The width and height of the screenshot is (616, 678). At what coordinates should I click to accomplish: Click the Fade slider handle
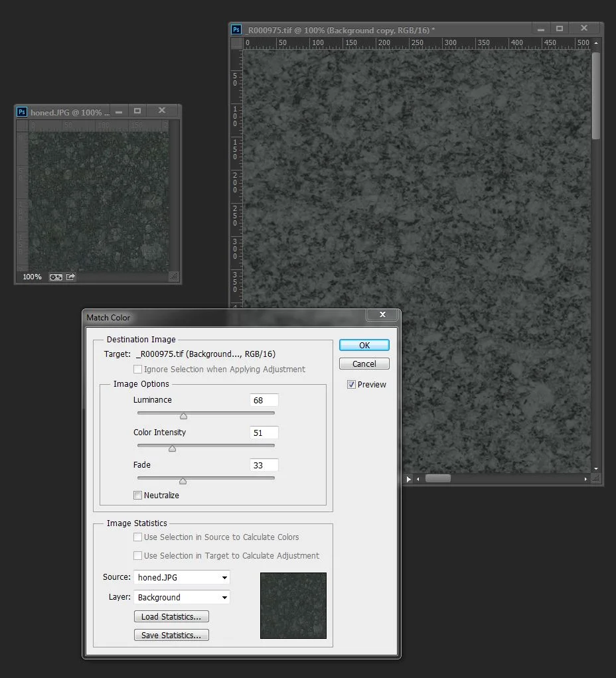(x=184, y=481)
